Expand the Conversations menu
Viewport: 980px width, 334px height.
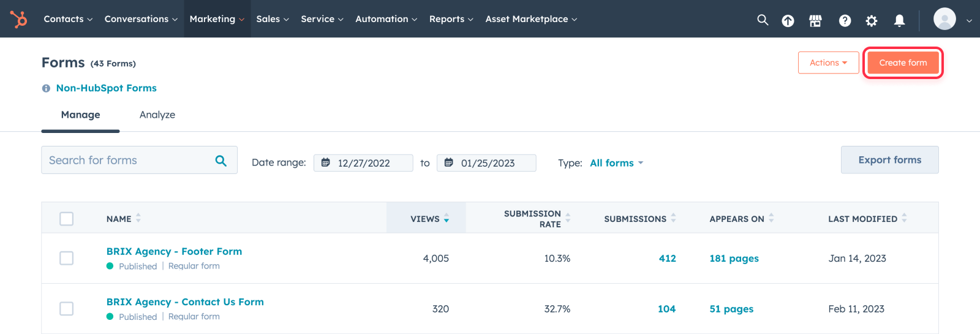(x=141, y=19)
